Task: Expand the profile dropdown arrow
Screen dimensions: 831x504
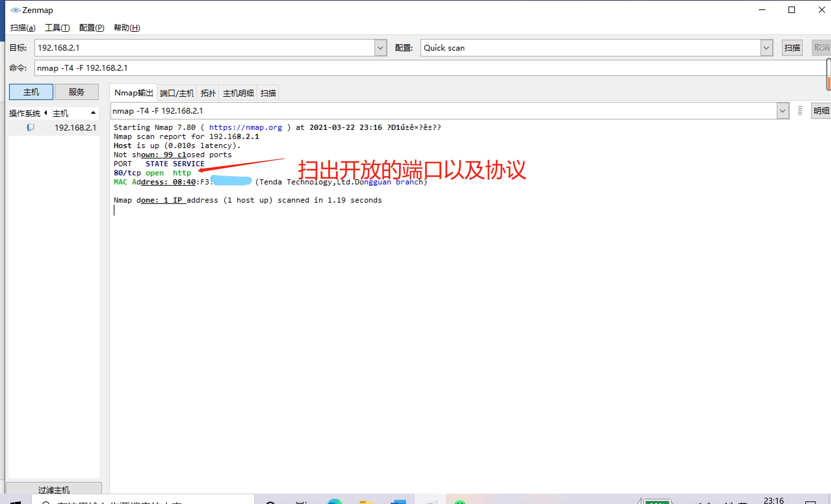Action: (766, 48)
